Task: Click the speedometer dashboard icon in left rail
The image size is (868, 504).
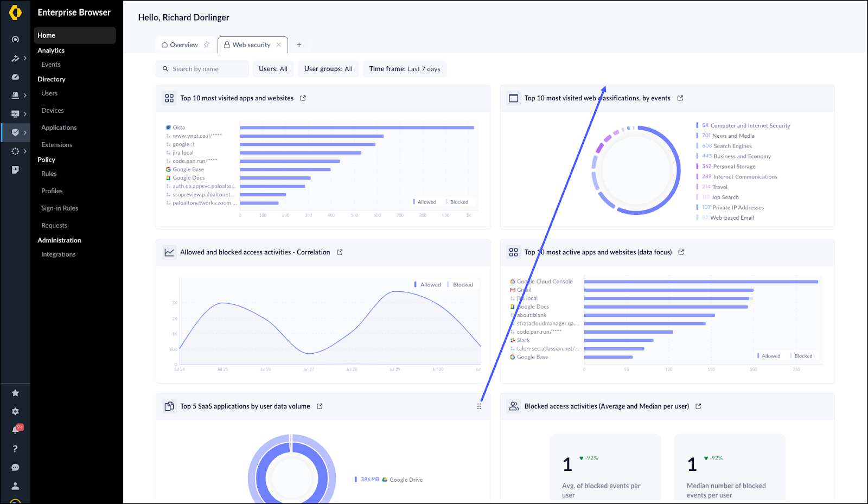Action: pos(15,77)
